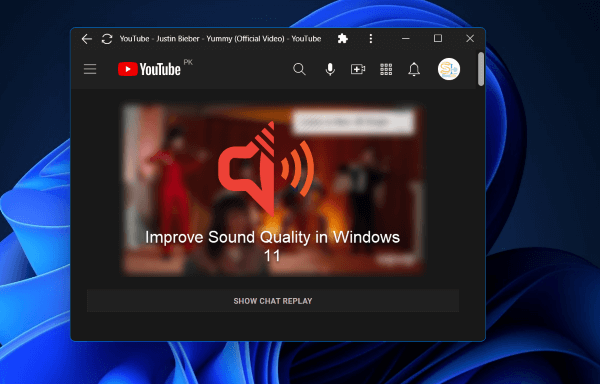Image resolution: width=600 pixels, height=384 pixels.
Task: Reload the YouTube app page
Action: (107, 39)
